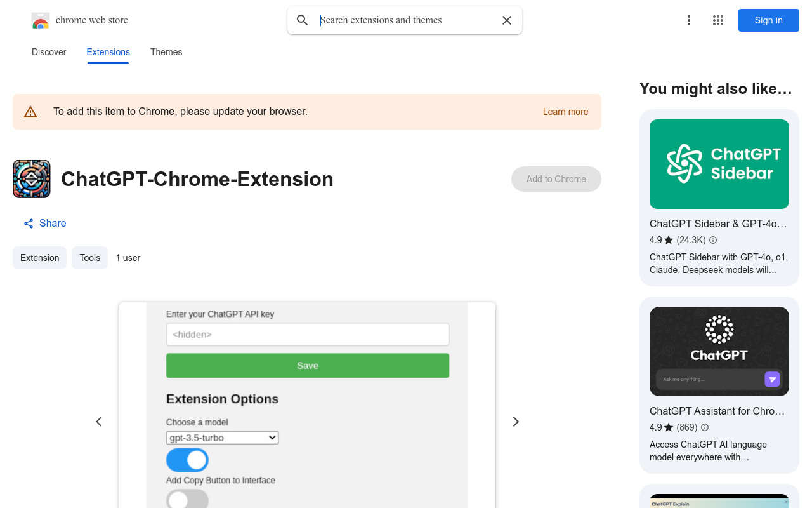This screenshot has width=812, height=508.
Task: Click 'You might also like…' heading
Action: [x=716, y=89]
